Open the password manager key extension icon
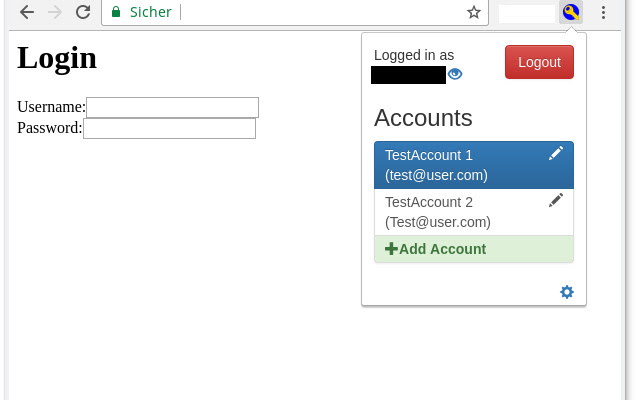 [570, 12]
